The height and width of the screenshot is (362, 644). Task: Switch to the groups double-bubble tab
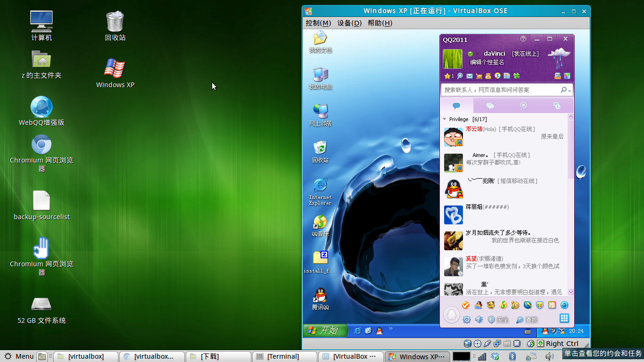click(x=490, y=106)
